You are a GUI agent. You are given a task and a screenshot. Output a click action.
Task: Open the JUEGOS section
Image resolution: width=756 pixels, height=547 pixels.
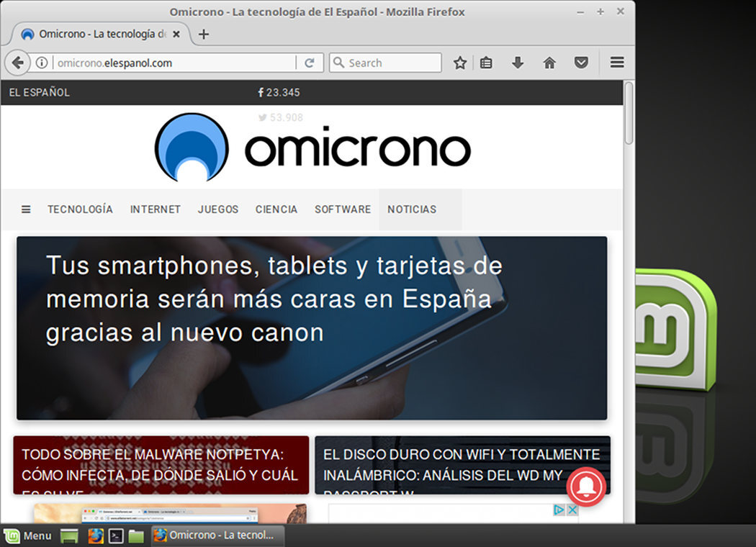coord(218,209)
